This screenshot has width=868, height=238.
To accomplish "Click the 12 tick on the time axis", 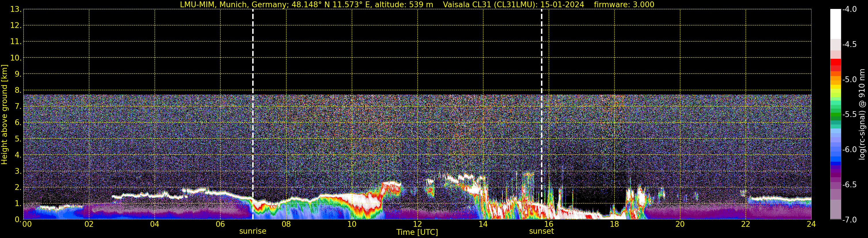I will point(417,224).
